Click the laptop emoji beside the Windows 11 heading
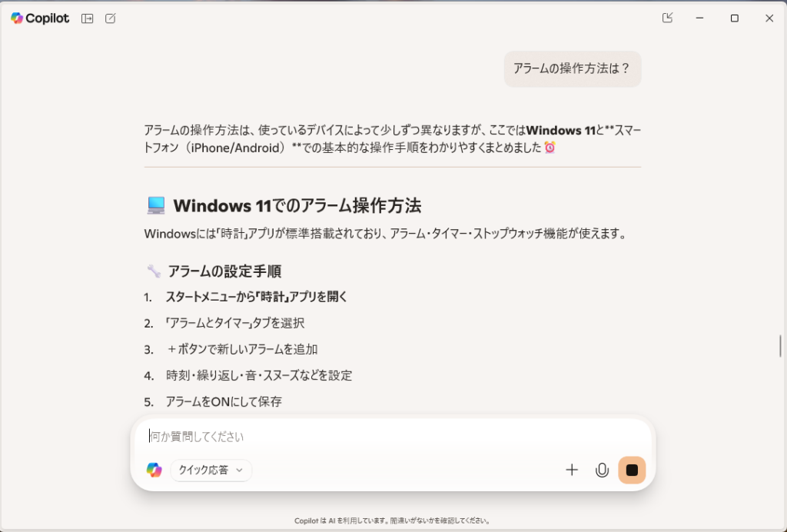The height and width of the screenshot is (532, 787). point(156,206)
